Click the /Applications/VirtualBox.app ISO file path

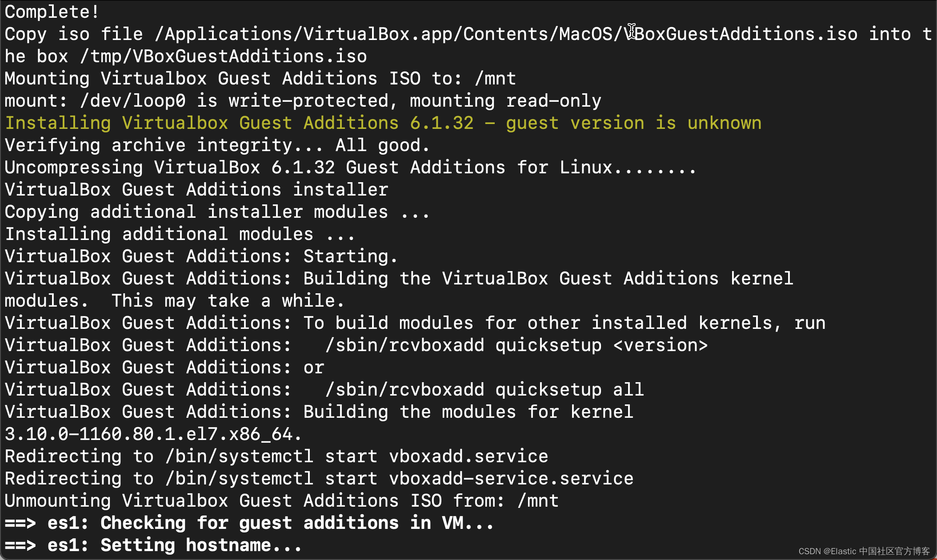point(506,34)
